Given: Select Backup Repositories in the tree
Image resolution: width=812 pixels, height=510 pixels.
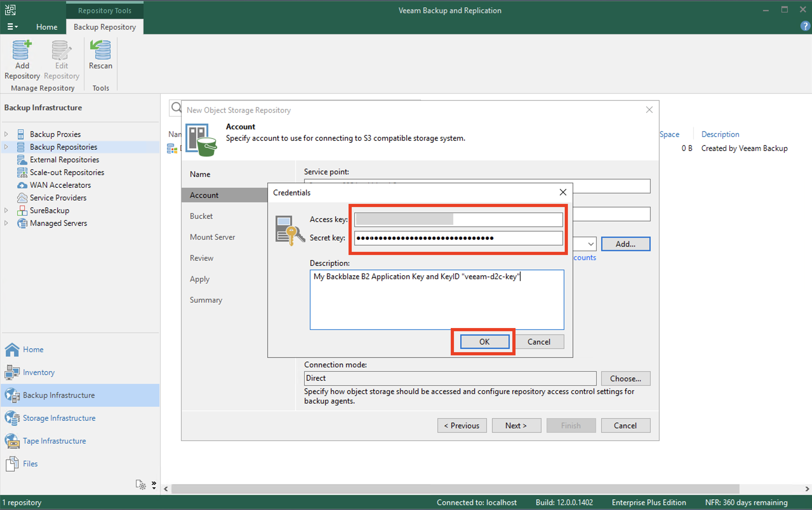Looking at the screenshot, I should click(x=63, y=147).
